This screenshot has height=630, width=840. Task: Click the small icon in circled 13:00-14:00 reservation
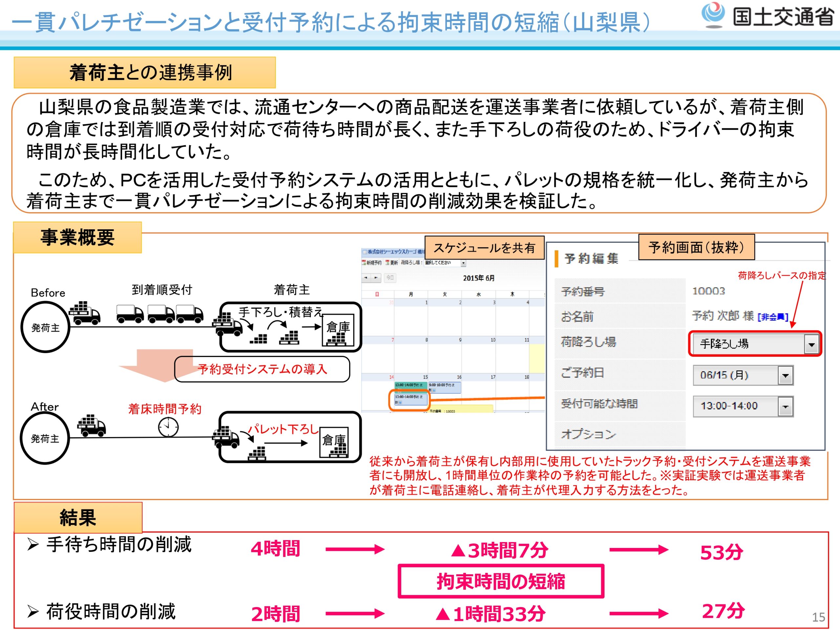click(400, 402)
